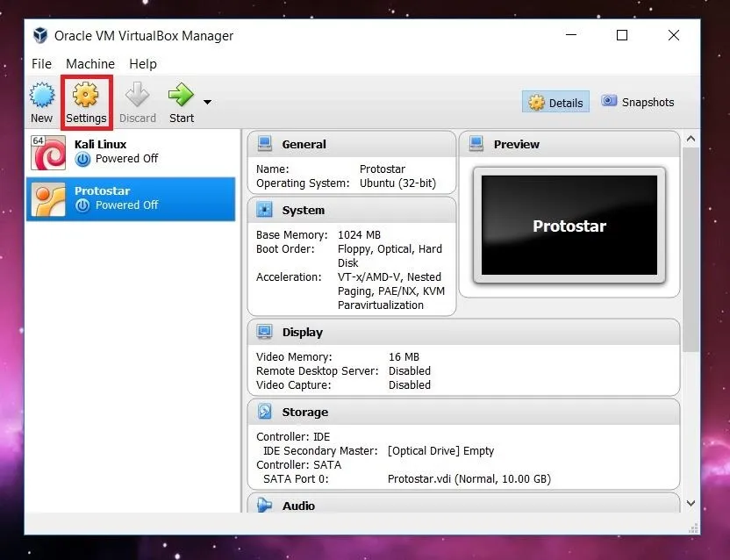Click the green Start arrow icon

[x=181, y=95]
